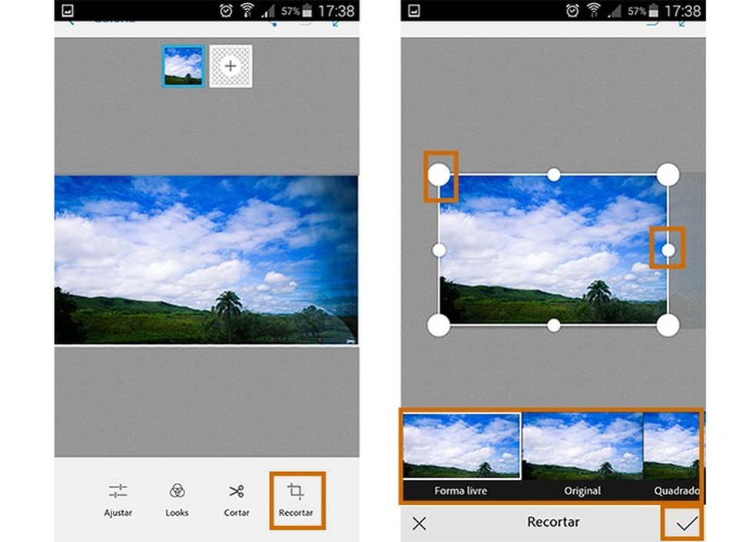Open the Looks filters tool
Screen dimensions: 756x542
tap(177, 500)
